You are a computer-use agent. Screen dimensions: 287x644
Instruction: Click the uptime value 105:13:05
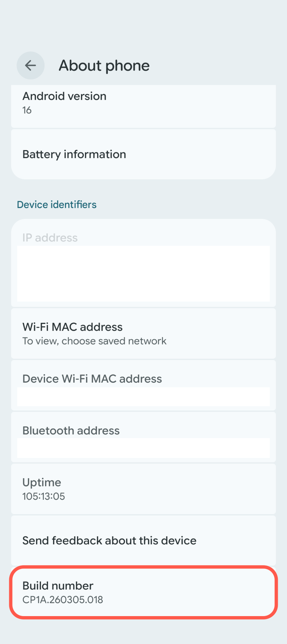coord(43,496)
